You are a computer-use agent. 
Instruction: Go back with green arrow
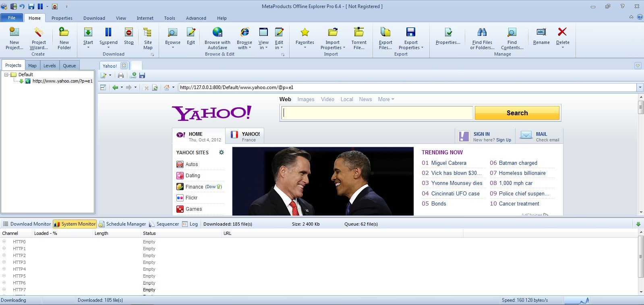[x=115, y=87]
